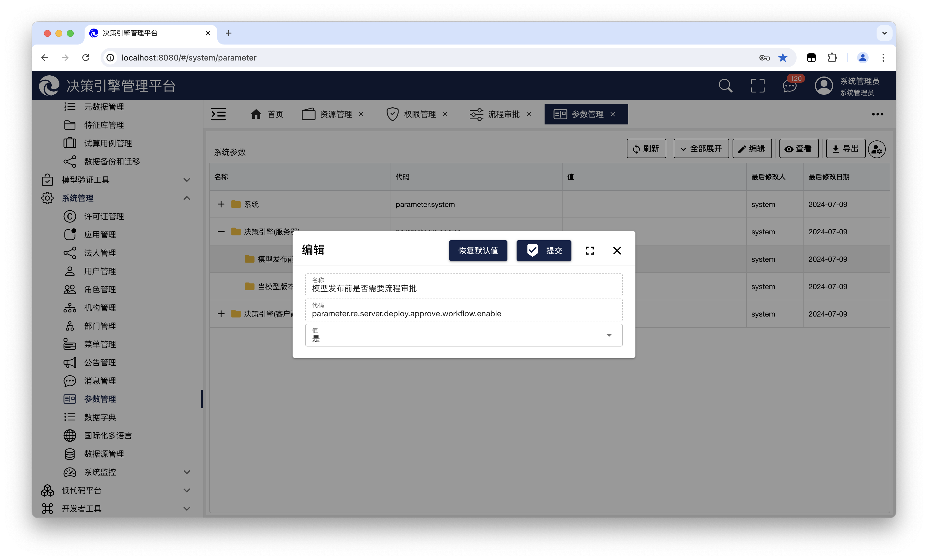
Task: Open message notifications with 120 badge
Action: pyautogui.click(x=789, y=86)
